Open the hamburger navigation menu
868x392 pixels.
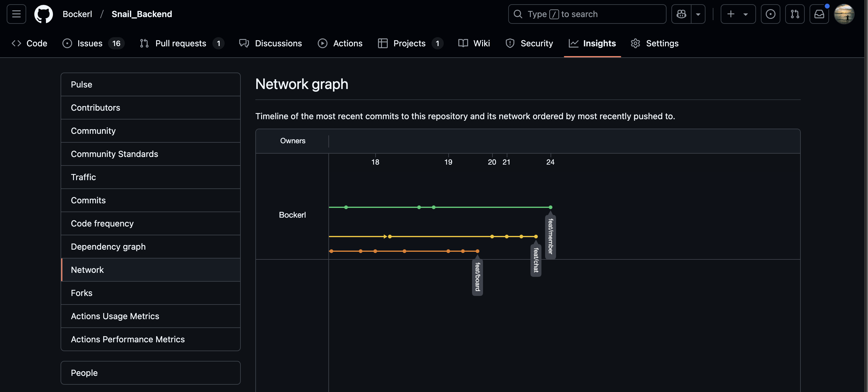16,14
